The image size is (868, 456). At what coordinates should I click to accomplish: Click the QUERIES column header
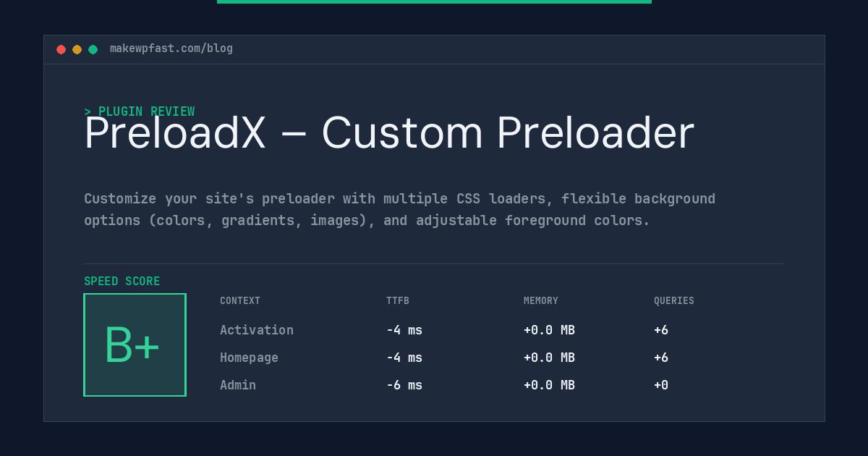[674, 301]
